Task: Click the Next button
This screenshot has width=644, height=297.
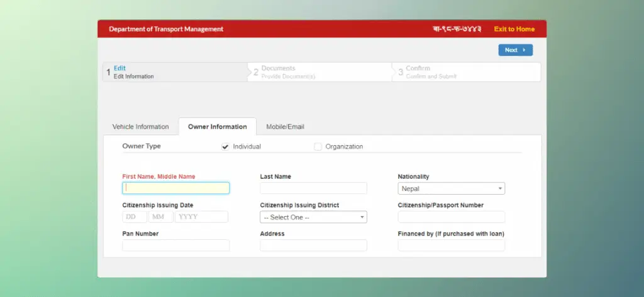Action: [x=515, y=50]
